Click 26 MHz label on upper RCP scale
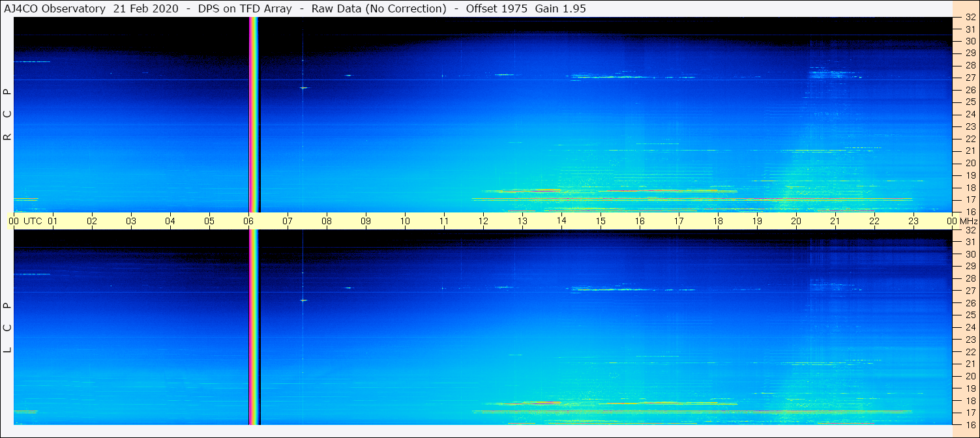The image size is (980, 438). coord(970,90)
